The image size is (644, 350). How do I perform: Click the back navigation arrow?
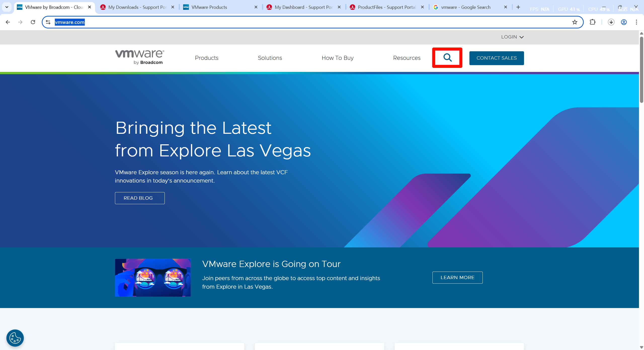pyautogui.click(x=8, y=22)
